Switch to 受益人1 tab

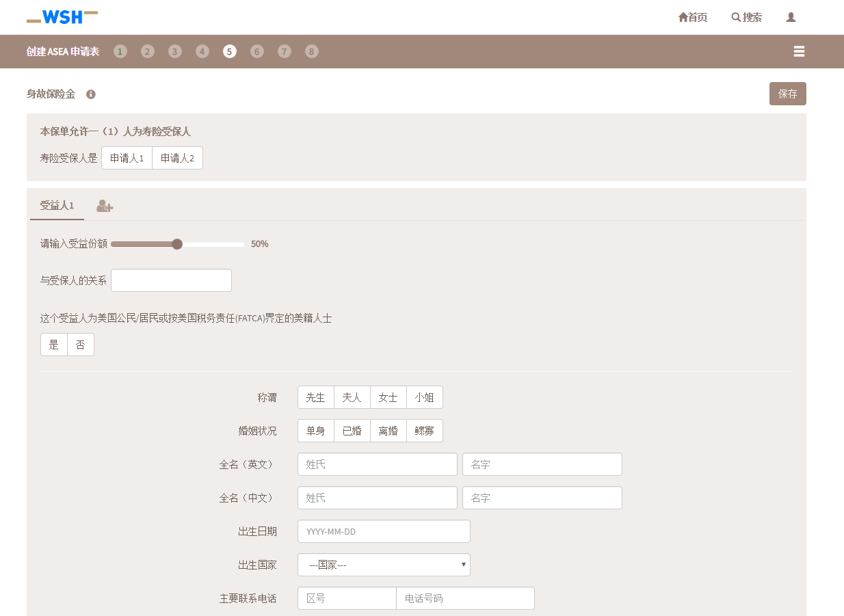point(57,206)
